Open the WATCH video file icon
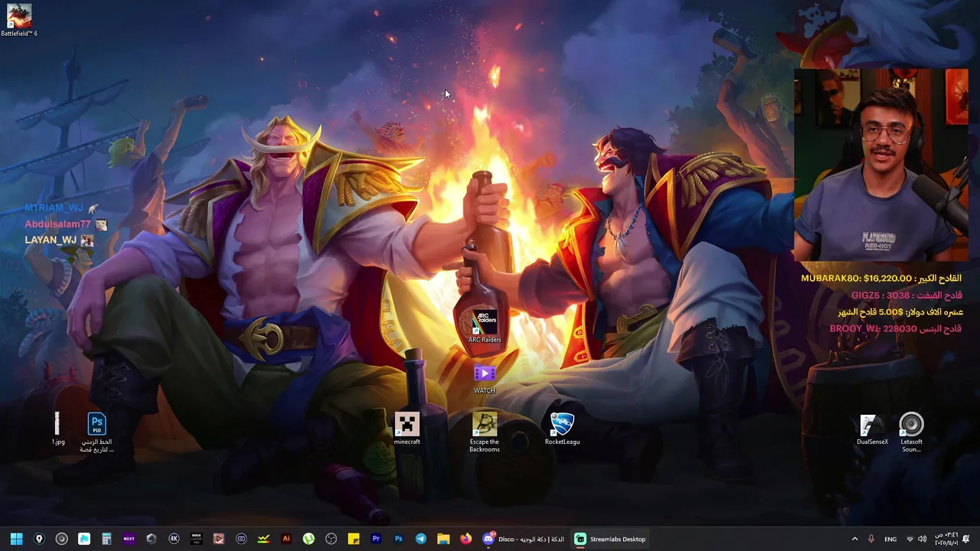The height and width of the screenshot is (551, 980). coord(485,379)
